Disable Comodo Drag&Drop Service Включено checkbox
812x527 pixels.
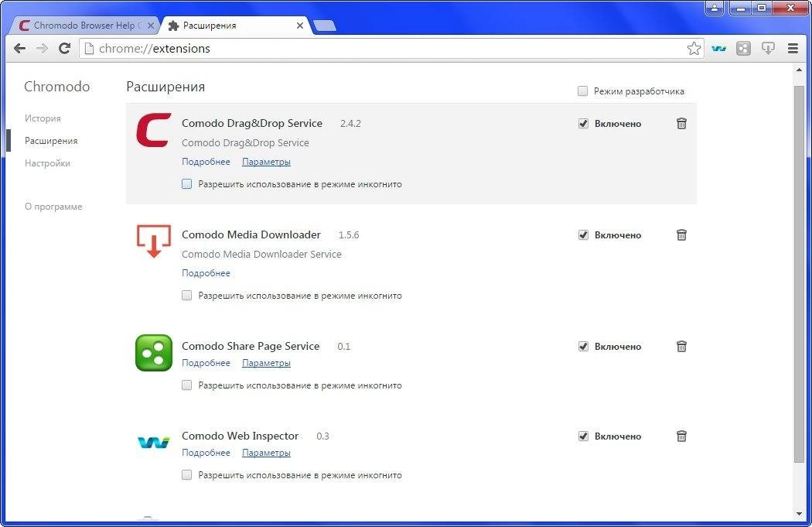point(583,123)
